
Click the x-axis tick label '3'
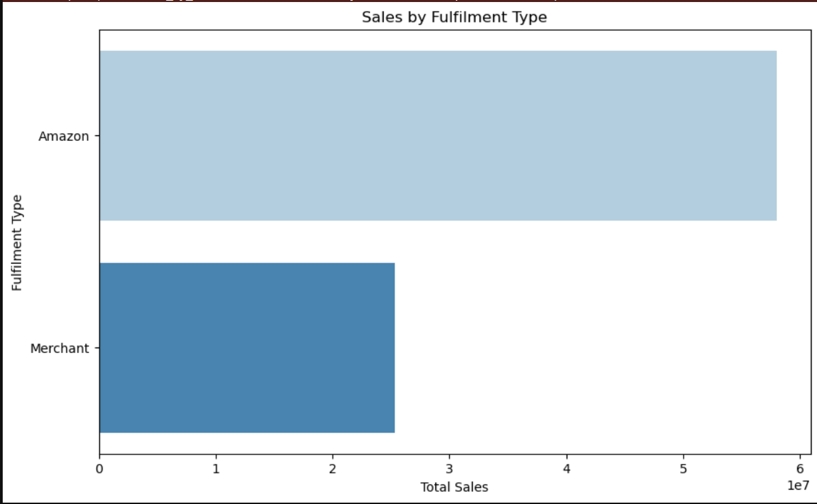click(x=450, y=469)
